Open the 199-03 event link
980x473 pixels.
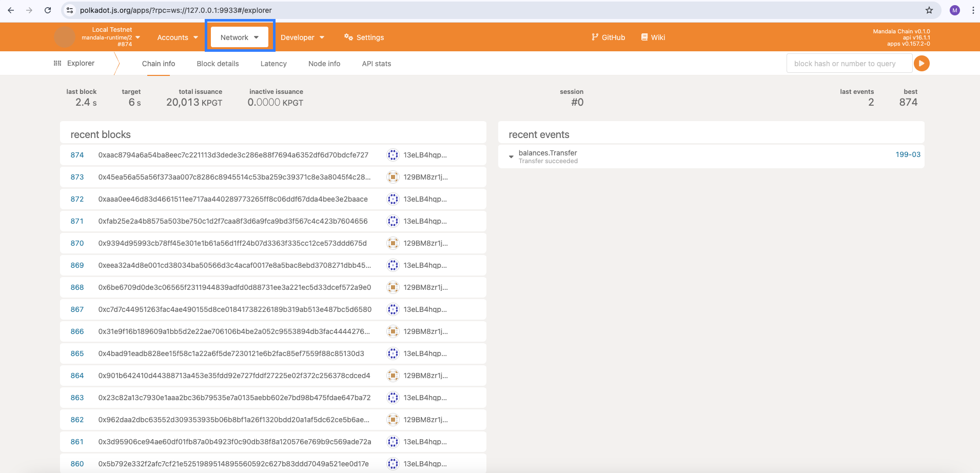point(908,154)
